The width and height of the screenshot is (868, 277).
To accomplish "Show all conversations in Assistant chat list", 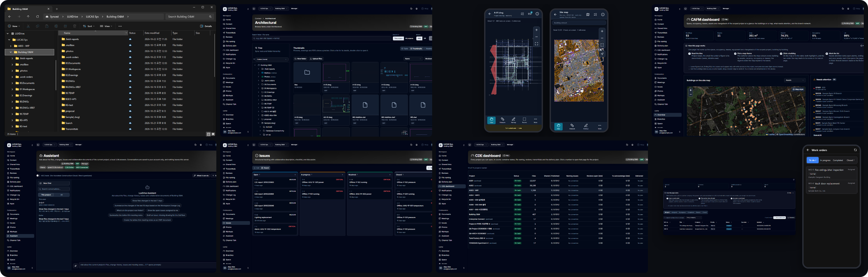I will pos(61,195).
